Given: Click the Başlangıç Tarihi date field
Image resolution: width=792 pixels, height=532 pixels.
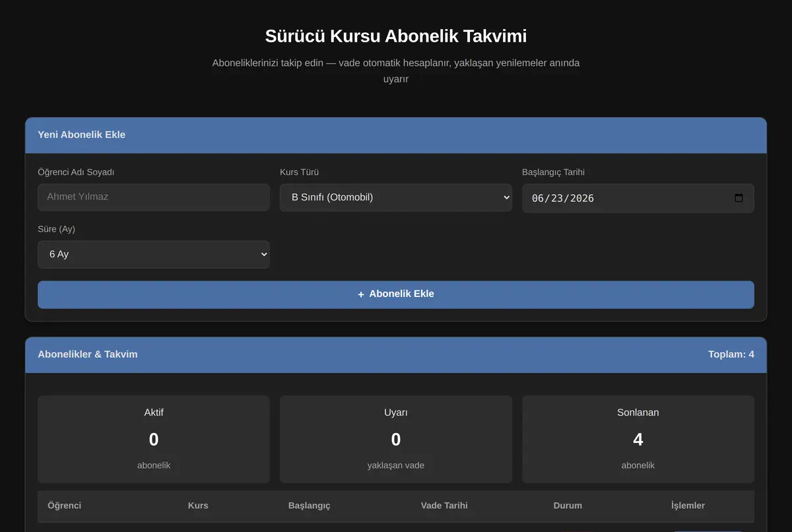Looking at the screenshot, I should coord(638,198).
